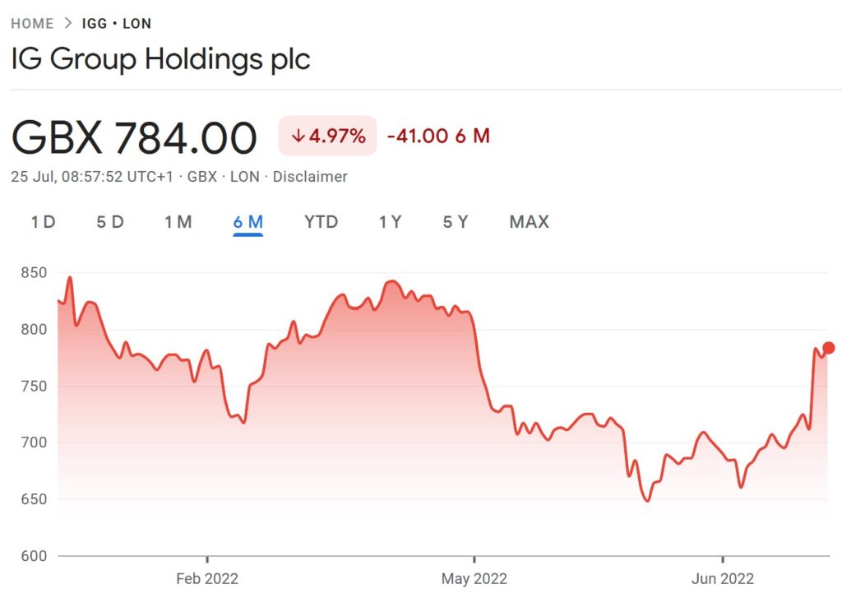
Task: Select the 5D chart range
Action: pos(110,222)
